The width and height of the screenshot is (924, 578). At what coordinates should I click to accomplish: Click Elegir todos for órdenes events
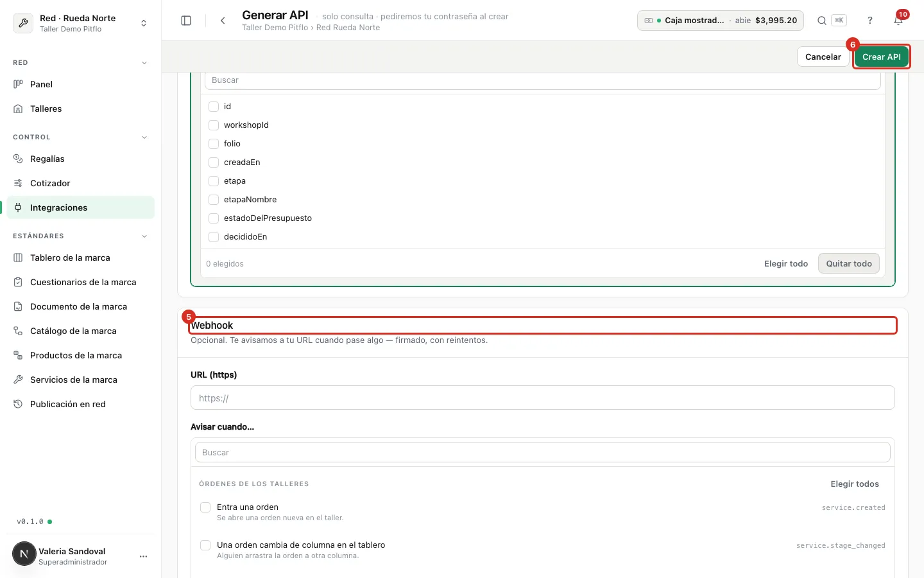point(855,484)
